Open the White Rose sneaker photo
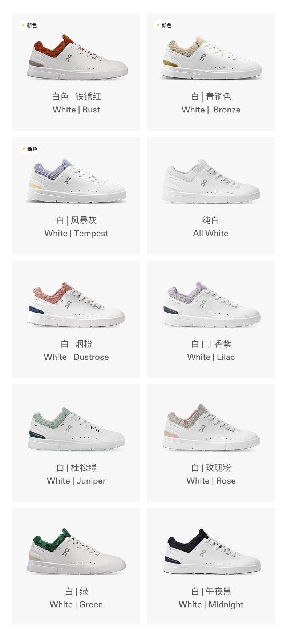This screenshot has height=644, width=287. pos(211,427)
